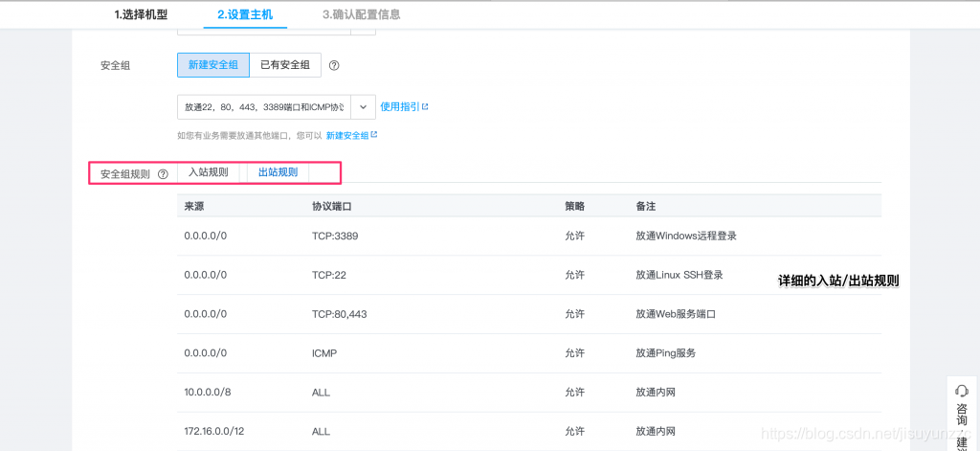Click ICMP protocol cell

(324, 353)
